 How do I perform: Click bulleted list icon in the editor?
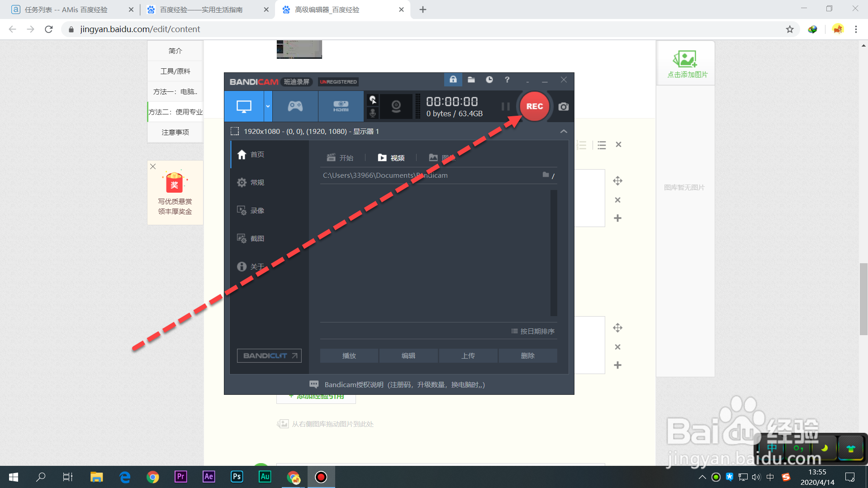tap(602, 145)
